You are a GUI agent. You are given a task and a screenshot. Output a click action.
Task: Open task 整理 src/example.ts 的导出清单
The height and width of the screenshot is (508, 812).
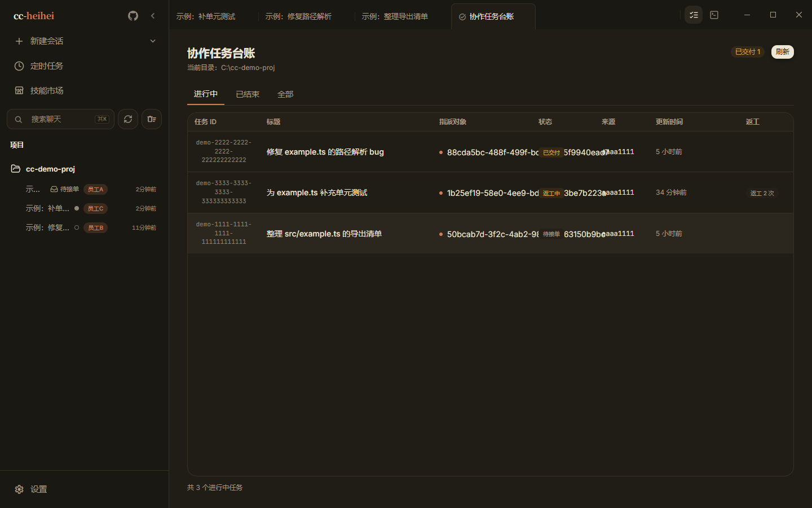pos(324,234)
